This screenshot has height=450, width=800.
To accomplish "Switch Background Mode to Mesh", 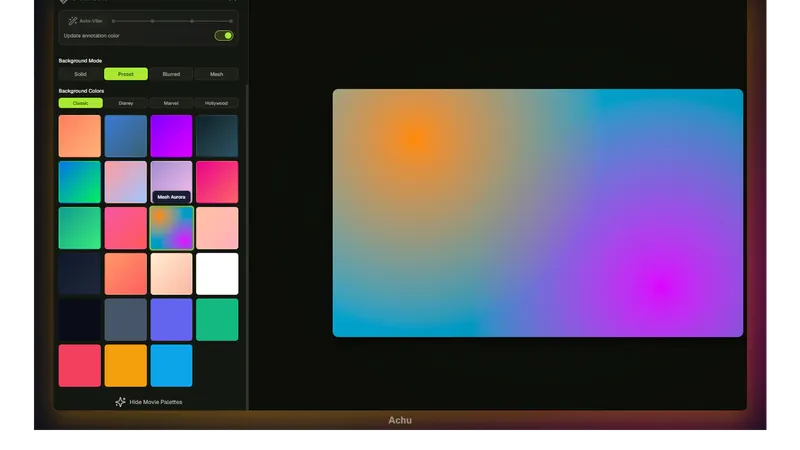I will pyautogui.click(x=216, y=74).
